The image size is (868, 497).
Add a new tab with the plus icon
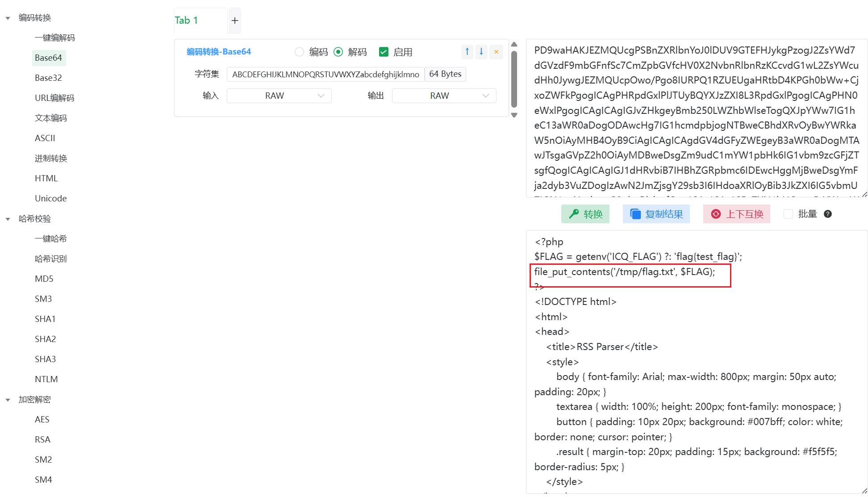pos(235,21)
